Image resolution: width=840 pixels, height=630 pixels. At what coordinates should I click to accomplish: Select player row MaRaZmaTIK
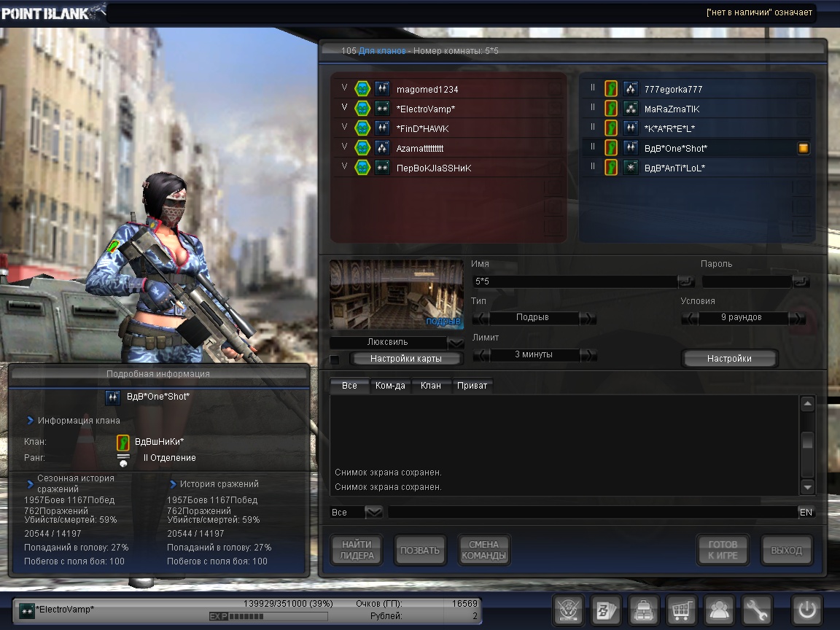696,108
